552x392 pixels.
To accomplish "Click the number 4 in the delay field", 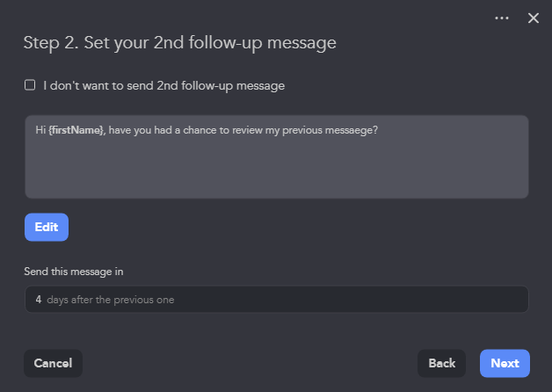I will (39, 300).
